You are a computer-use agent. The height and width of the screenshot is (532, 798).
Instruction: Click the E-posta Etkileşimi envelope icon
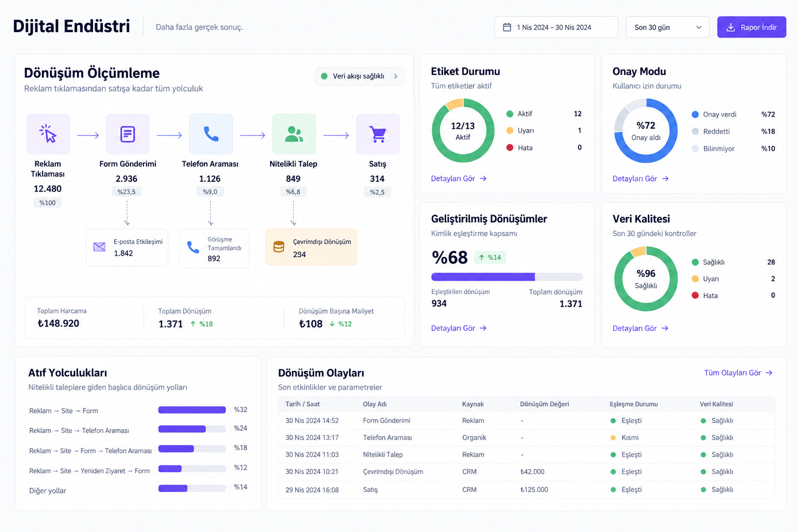99,247
